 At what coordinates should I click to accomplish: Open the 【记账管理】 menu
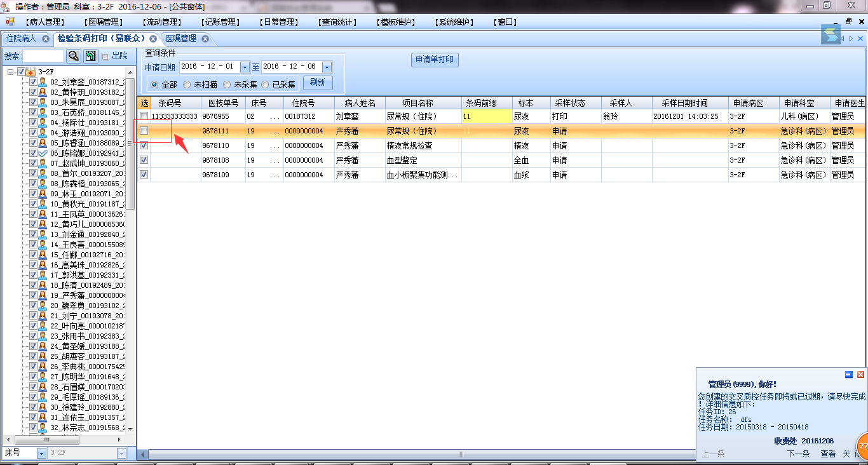pos(219,22)
